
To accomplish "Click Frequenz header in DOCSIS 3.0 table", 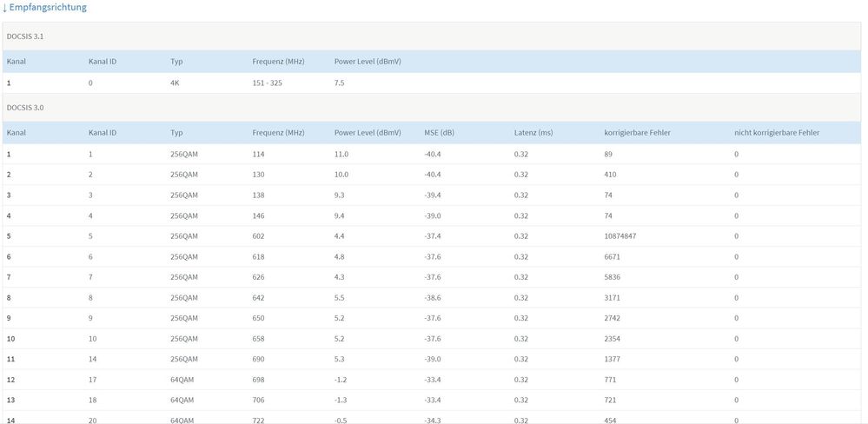I will pyautogui.click(x=278, y=133).
